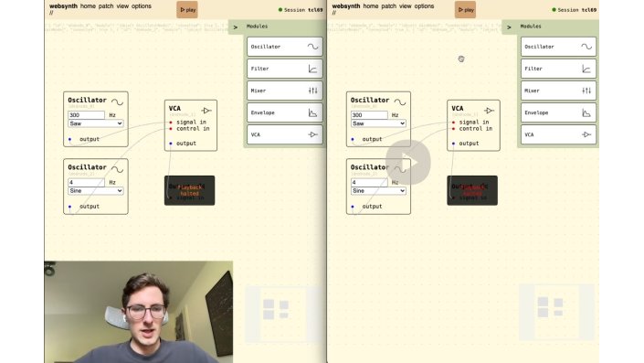Screen dimensions: 644x363
Task: Click 4 Hz frequency field in left window
Action: (86, 182)
